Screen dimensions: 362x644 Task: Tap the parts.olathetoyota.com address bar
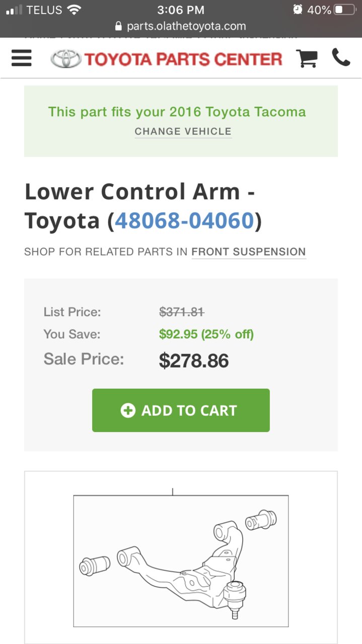point(181,26)
